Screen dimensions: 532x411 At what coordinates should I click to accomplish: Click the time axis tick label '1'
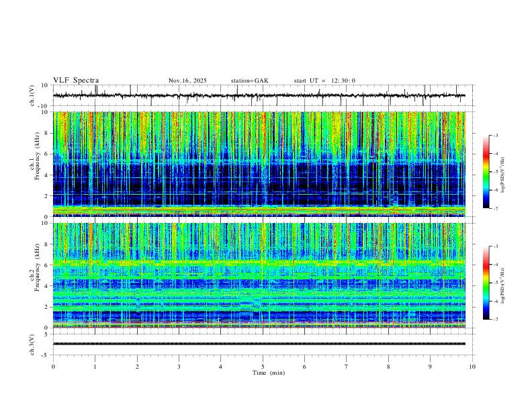point(95,367)
